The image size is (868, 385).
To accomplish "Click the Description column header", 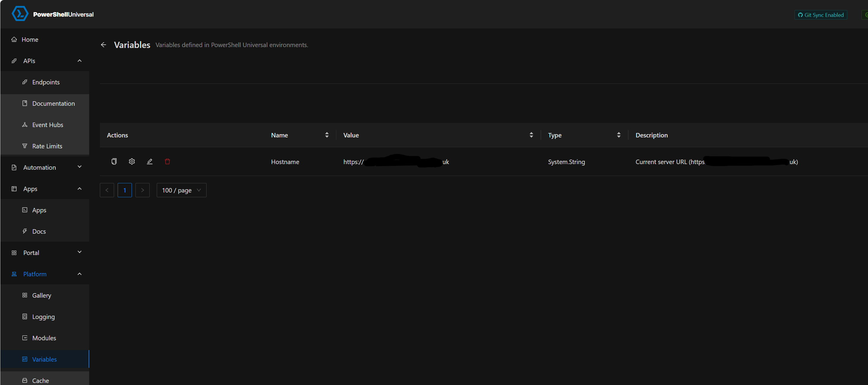I will tap(651, 135).
